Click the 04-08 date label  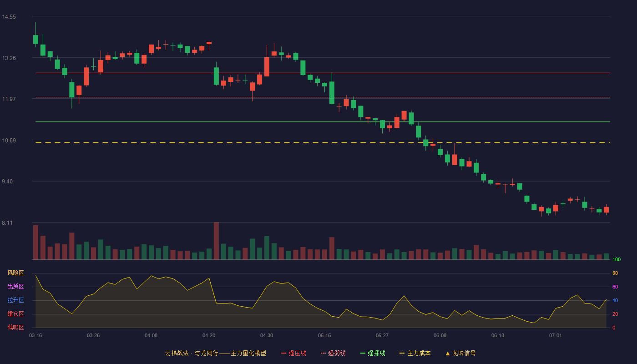point(151,335)
